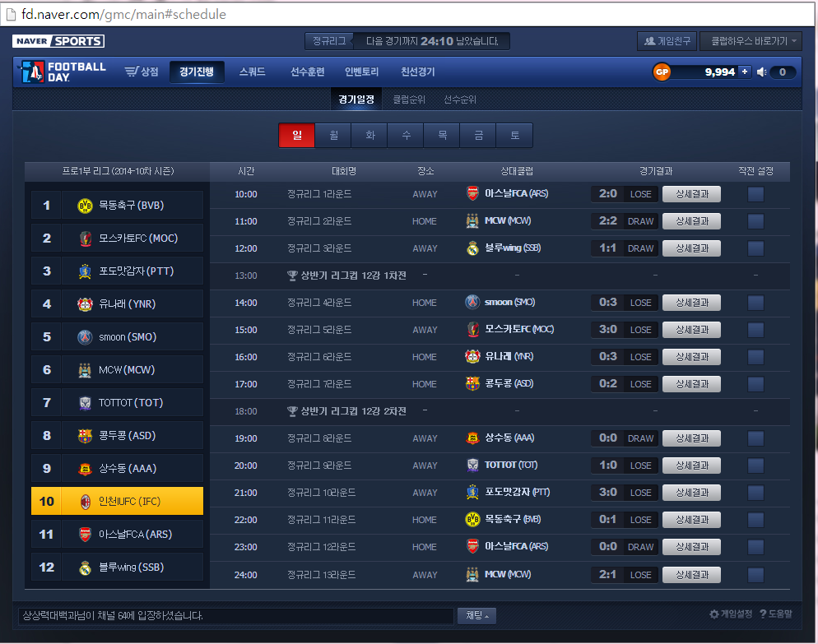Open 게임설정 gear settings
The width and height of the screenshot is (818, 644).
coord(731,614)
